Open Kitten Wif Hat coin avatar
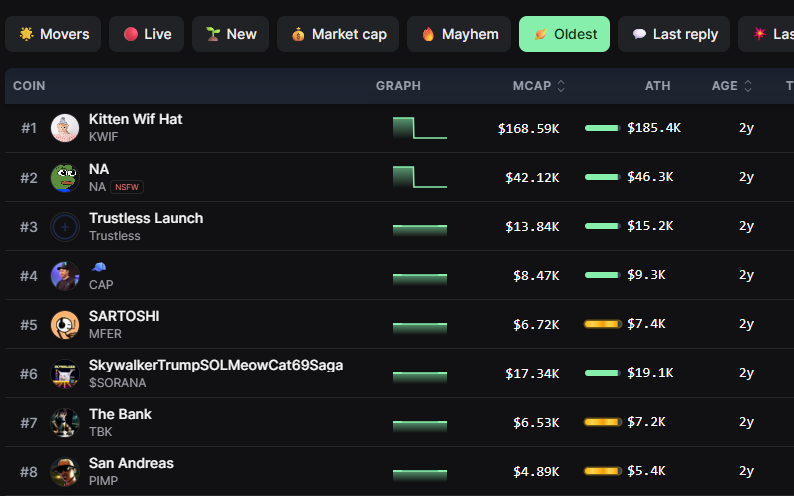Image resolution: width=794 pixels, height=496 pixels. [65, 128]
